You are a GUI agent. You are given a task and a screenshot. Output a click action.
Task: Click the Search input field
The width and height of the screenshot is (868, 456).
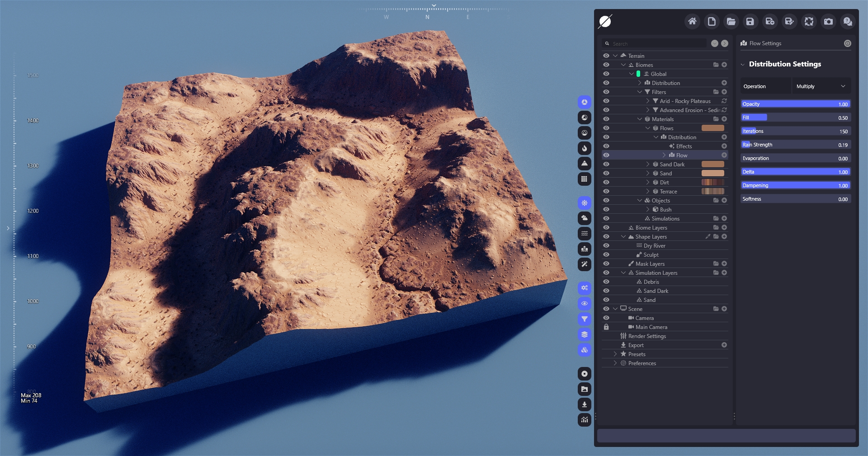(x=658, y=44)
